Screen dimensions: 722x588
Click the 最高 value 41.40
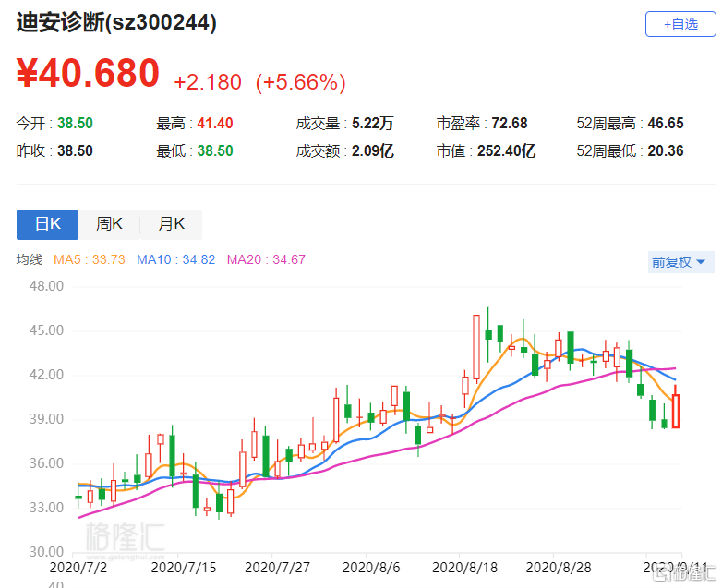coord(215,123)
